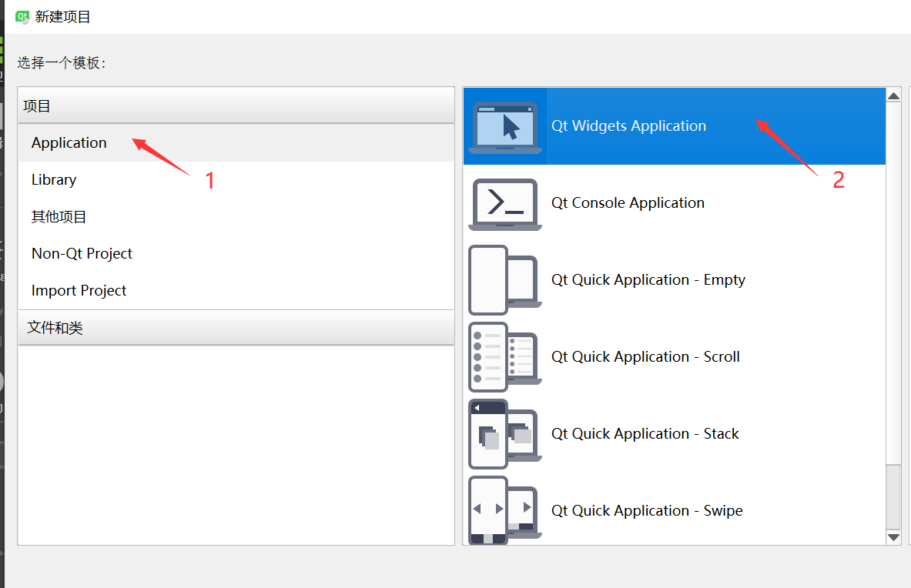Select Qt Quick Application - Swipe label
Screen dimensions: 911x588
click(x=647, y=510)
